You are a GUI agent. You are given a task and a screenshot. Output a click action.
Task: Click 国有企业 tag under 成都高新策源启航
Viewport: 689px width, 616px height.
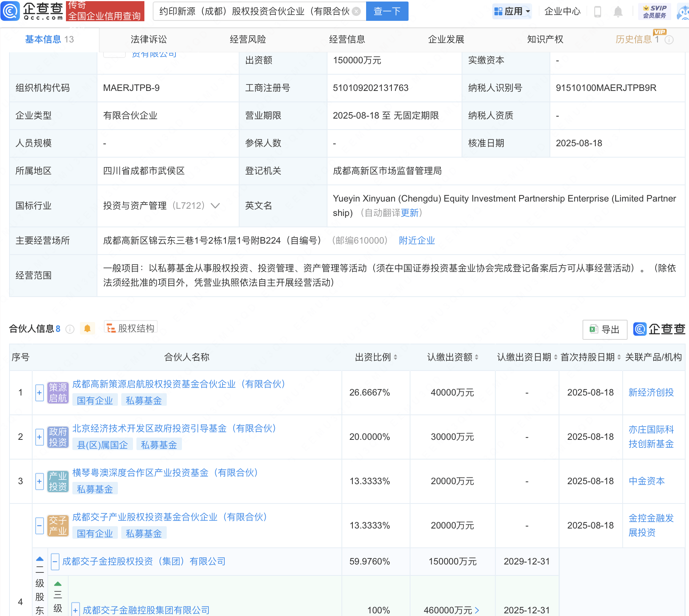tap(95, 400)
